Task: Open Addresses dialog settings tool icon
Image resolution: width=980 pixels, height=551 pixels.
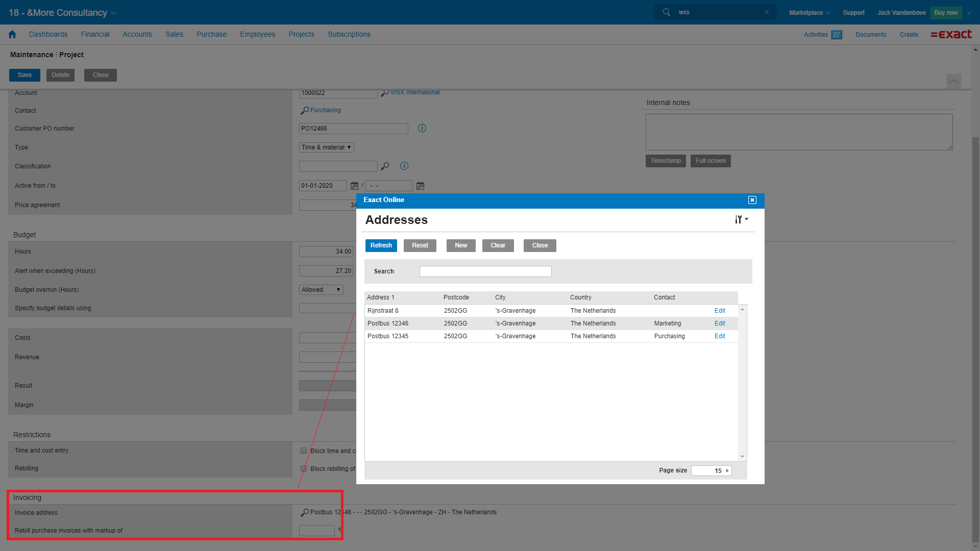Action: coord(741,219)
